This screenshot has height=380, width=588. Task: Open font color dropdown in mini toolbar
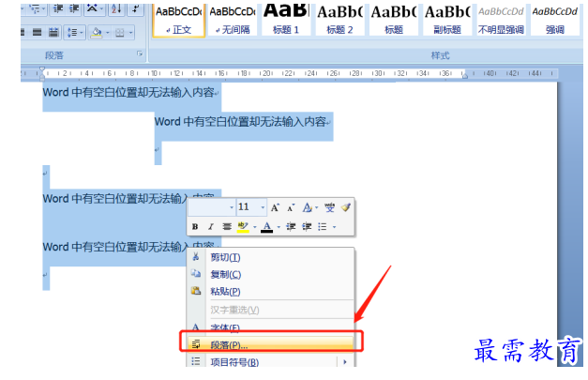[x=279, y=227]
